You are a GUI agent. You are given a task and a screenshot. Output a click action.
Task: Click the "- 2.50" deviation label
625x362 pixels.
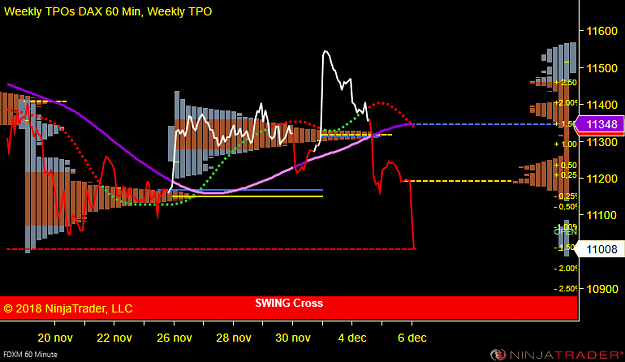coord(566,289)
